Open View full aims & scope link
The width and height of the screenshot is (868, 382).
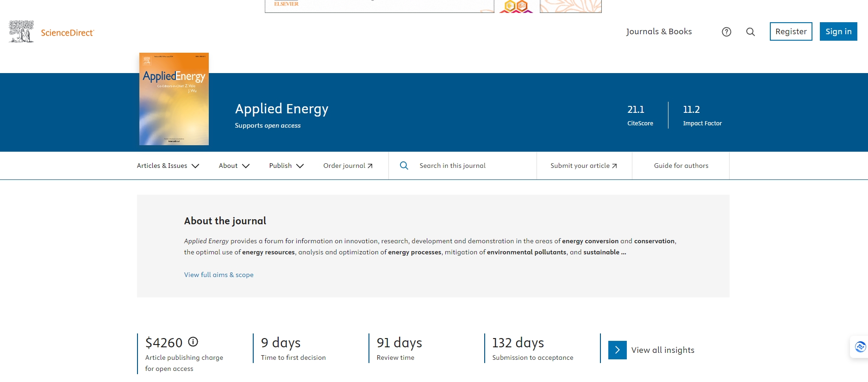tap(219, 275)
